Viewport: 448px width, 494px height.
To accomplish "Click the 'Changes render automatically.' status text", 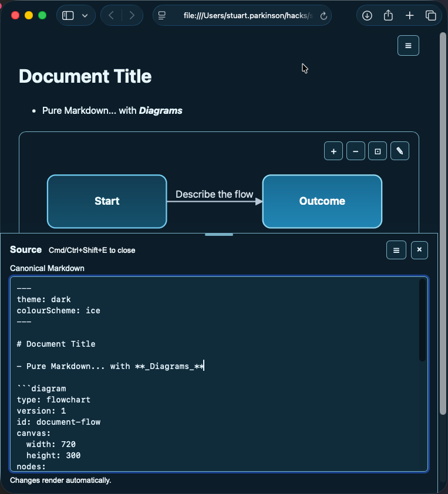I will click(x=60, y=481).
